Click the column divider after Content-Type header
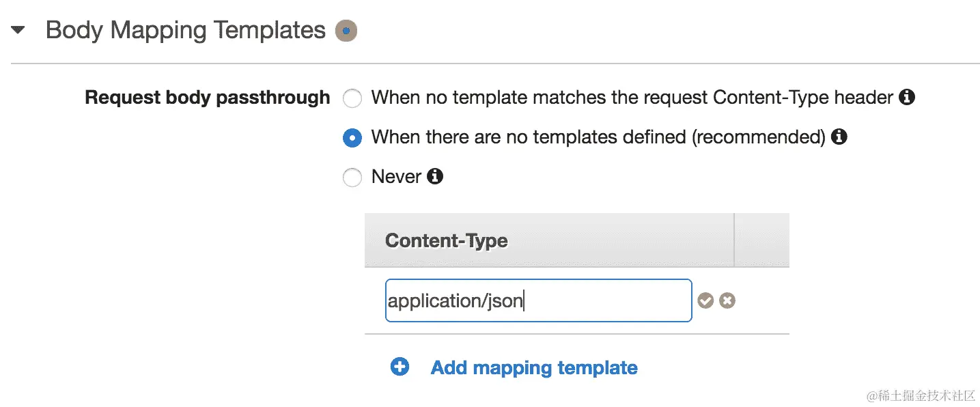980x407 pixels. point(734,240)
